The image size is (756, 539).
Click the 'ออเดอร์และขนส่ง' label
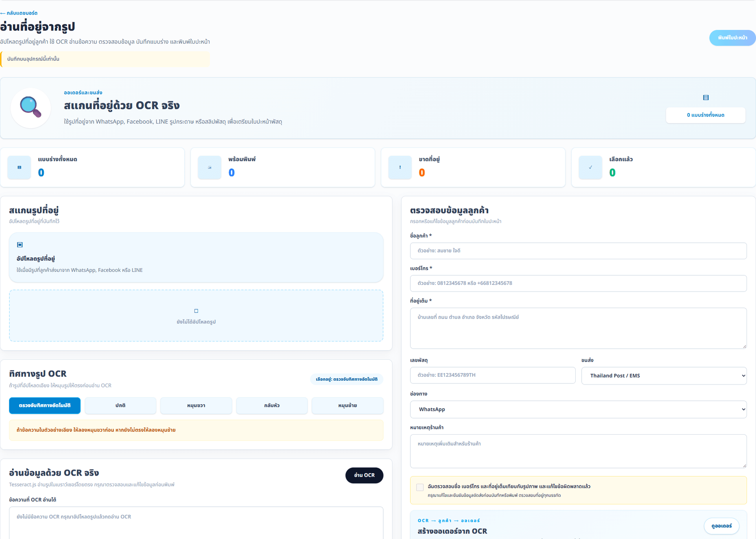tap(83, 93)
